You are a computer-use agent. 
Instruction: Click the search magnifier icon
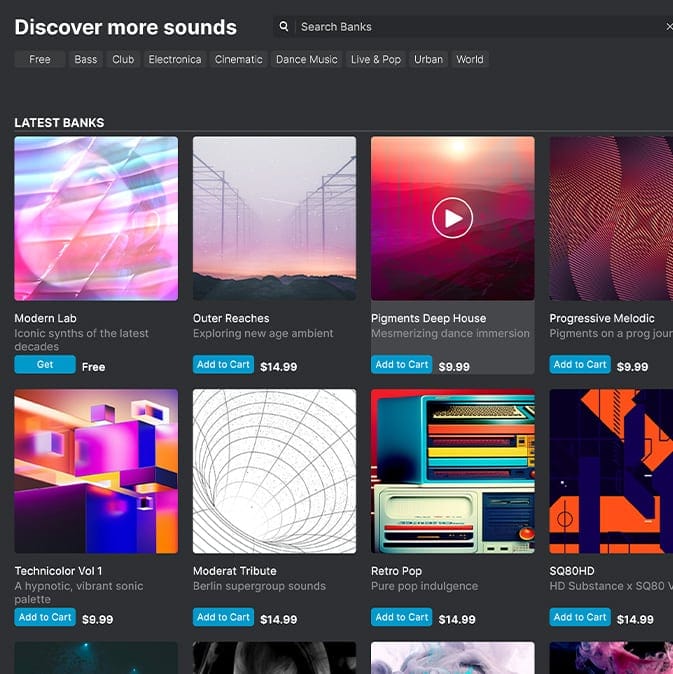tap(284, 27)
